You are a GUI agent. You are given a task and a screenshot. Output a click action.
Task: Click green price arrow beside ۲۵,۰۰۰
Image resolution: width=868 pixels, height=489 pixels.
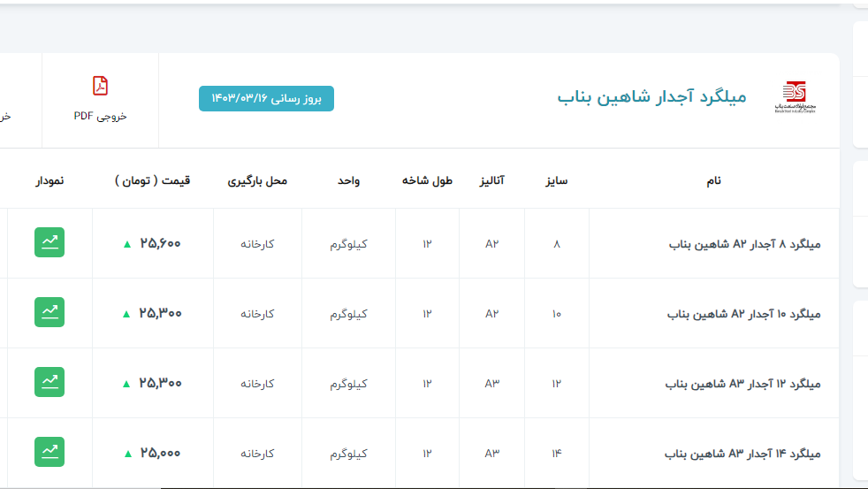(x=127, y=454)
